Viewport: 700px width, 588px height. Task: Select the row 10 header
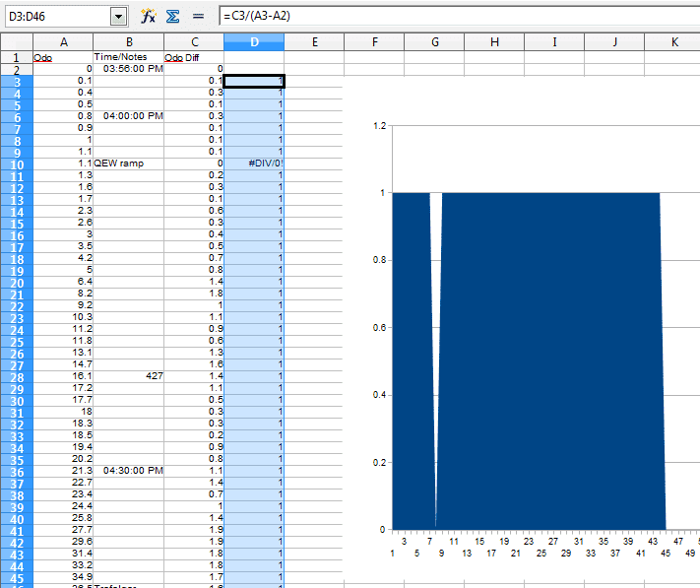point(16,163)
